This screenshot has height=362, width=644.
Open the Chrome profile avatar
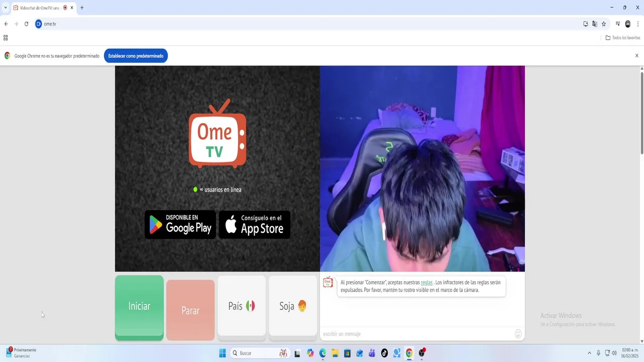(628, 24)
